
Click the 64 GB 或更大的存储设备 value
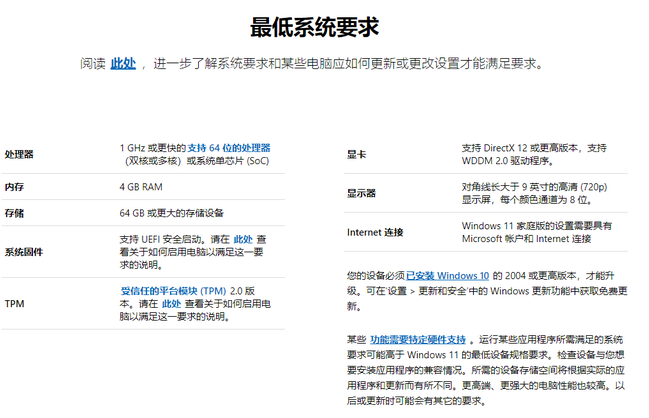[171, 213]
